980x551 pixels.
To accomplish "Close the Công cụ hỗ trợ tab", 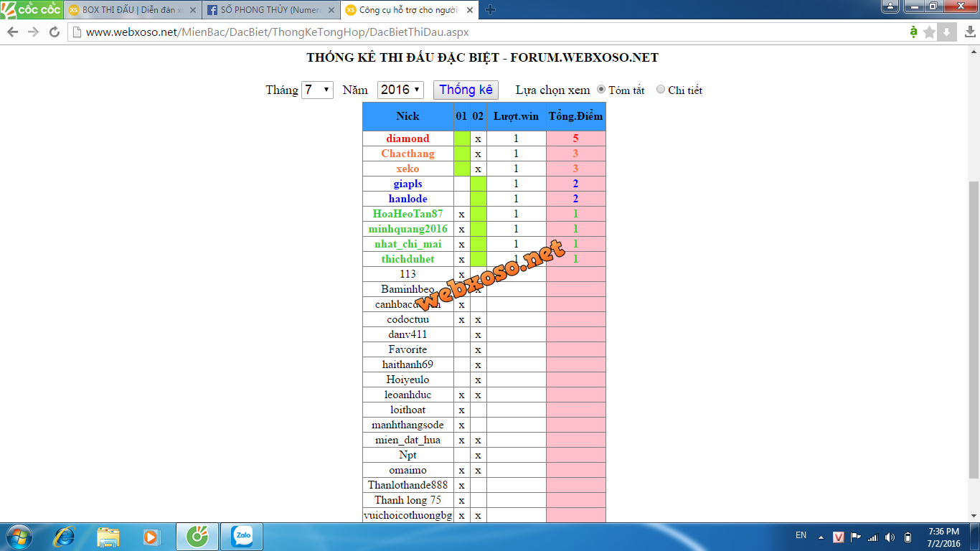I will coord(470,10).
